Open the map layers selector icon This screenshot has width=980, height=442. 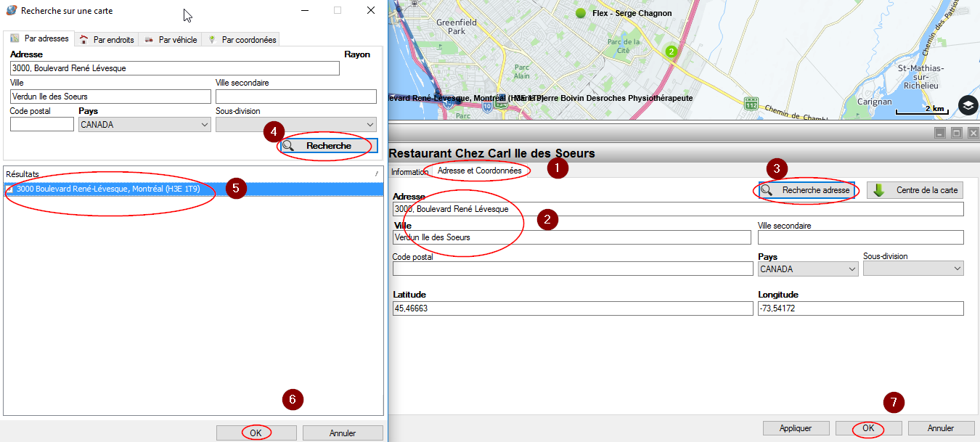[968, 105]
